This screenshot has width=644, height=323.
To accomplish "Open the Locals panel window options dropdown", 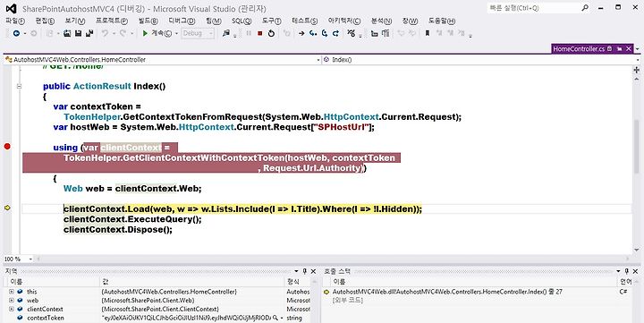I will (296, 271).
